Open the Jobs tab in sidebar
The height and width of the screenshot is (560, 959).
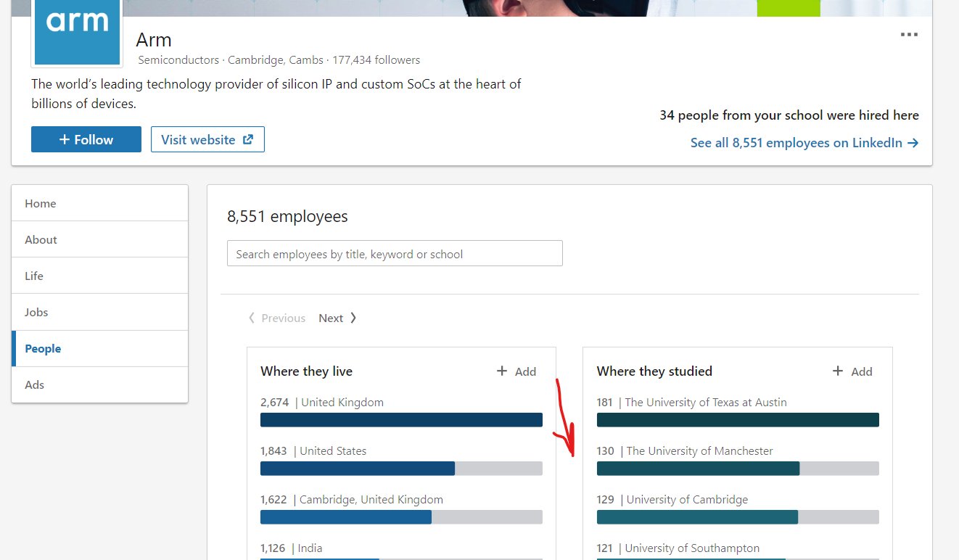100,312
